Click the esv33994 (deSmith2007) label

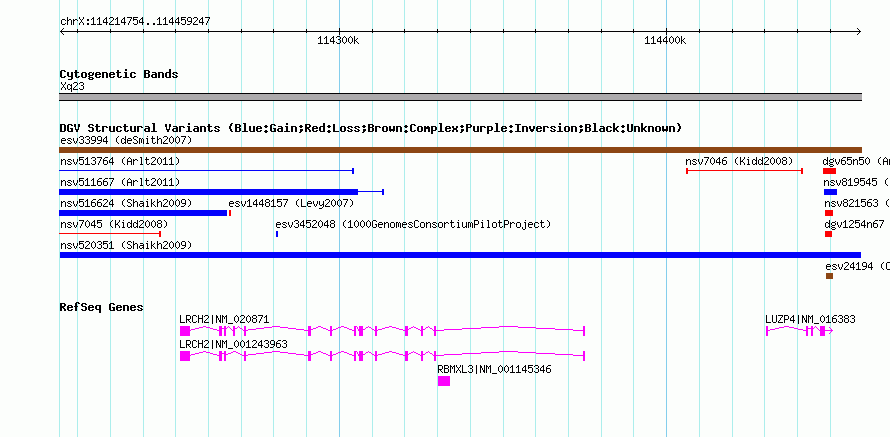pos(126,140)
